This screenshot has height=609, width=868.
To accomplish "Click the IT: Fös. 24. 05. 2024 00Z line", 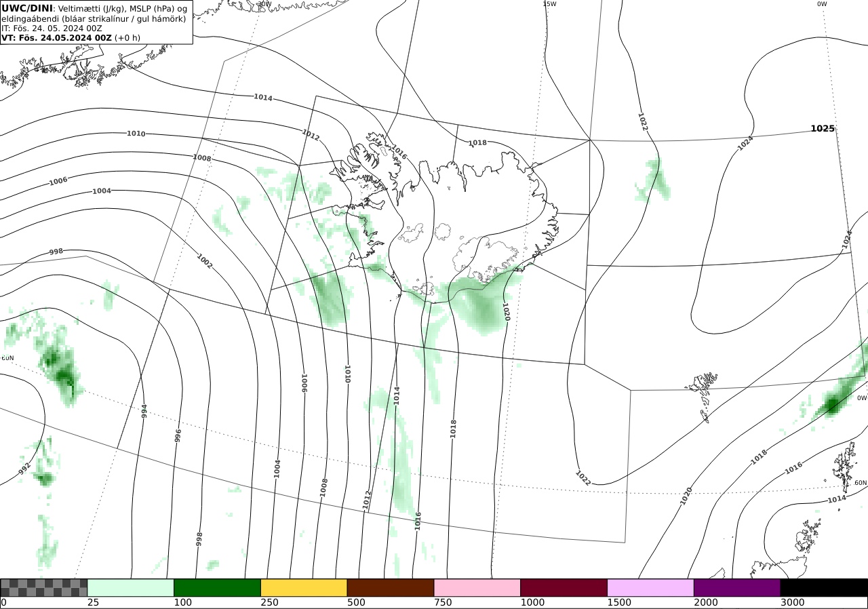I will tap(52, 28).
